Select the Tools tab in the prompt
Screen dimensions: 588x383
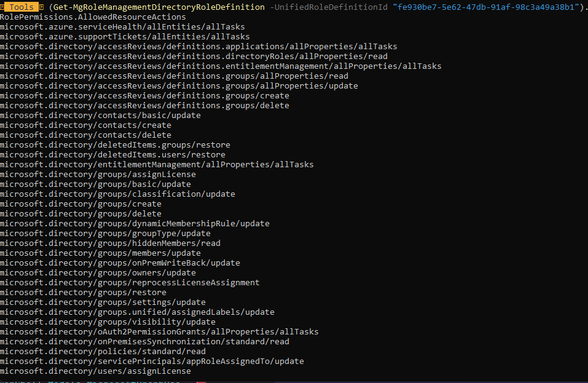tap(22, 7)
